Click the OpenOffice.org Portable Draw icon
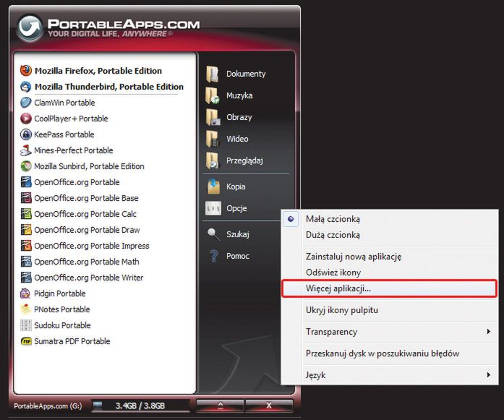Image resolution: width=504 pixels, height=420 pixels. tap(26, 230)
